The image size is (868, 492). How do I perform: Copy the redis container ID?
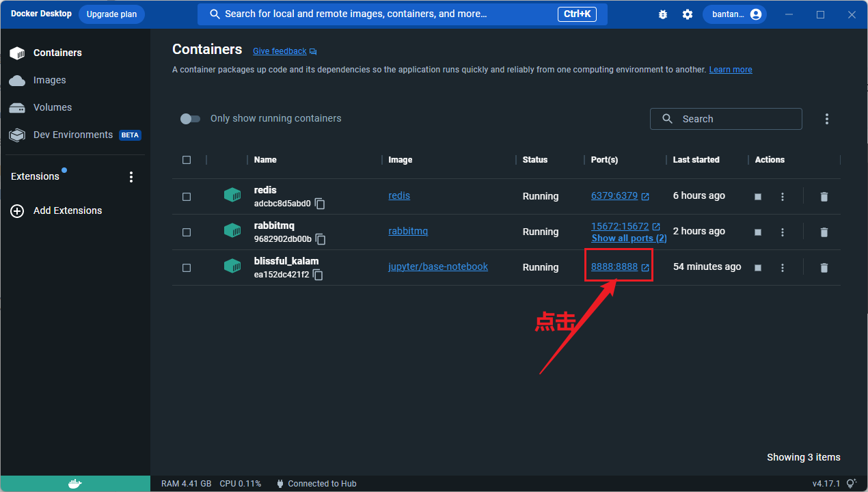[x=320, y=204]
